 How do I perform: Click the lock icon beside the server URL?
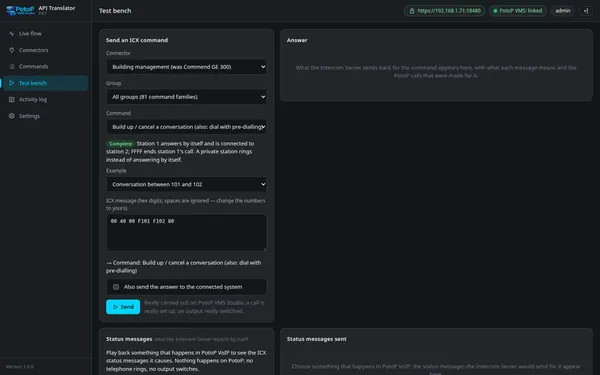(x=412, y=11)
